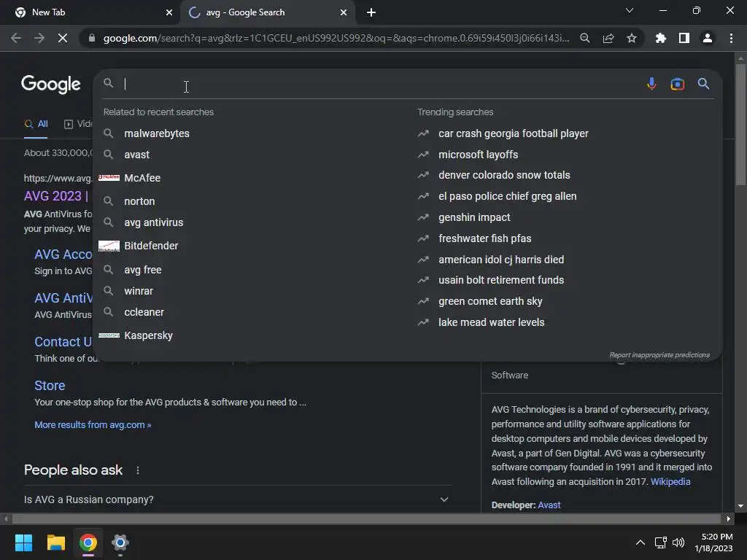The image size is (747, 560).
Task: Close the New Tab tab
Action: pyautogui.click(x=169, y=12)
